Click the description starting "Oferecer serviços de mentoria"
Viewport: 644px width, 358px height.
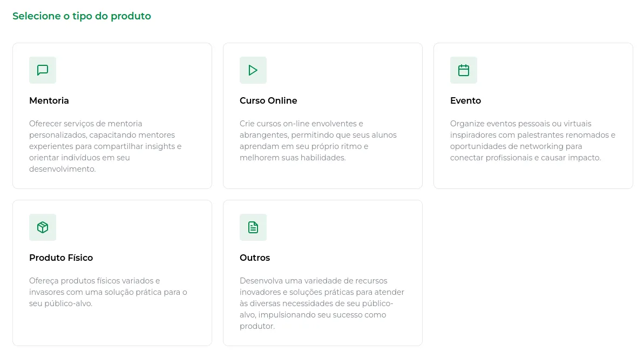coord(106,146)
